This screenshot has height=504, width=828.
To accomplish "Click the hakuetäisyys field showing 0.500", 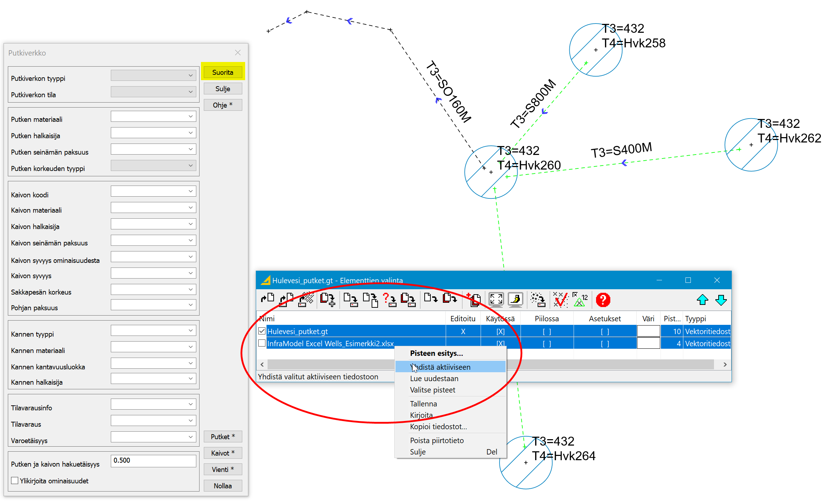I will coord(153,461).
